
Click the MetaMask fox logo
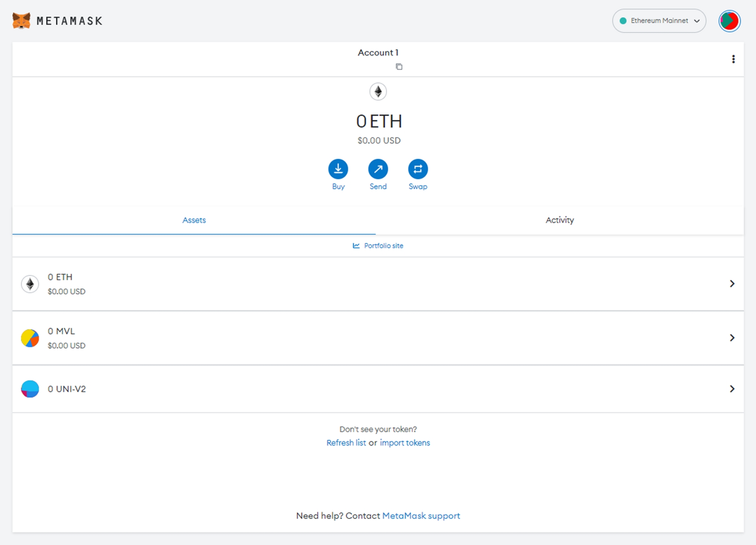coord(21,21)
